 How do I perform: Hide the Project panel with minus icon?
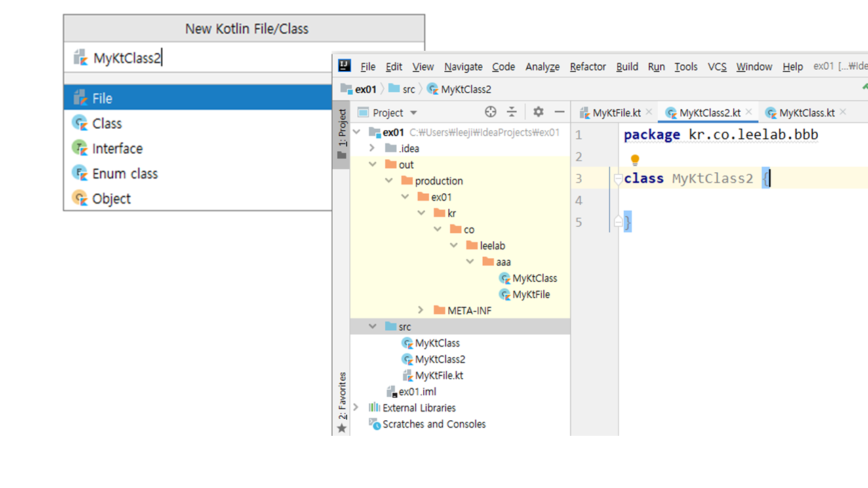[559, 113]
